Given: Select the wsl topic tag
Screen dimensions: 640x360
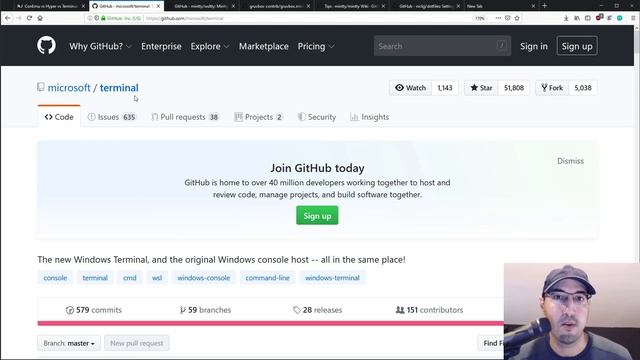Looking at the screenshot, I should click(157, 278).
